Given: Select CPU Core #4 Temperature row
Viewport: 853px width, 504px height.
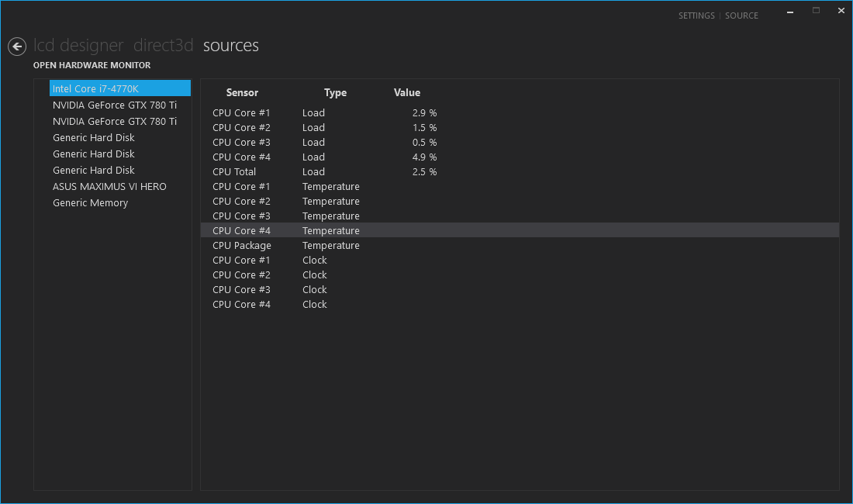Looking at the screenshot, I should tap(520, 230).
